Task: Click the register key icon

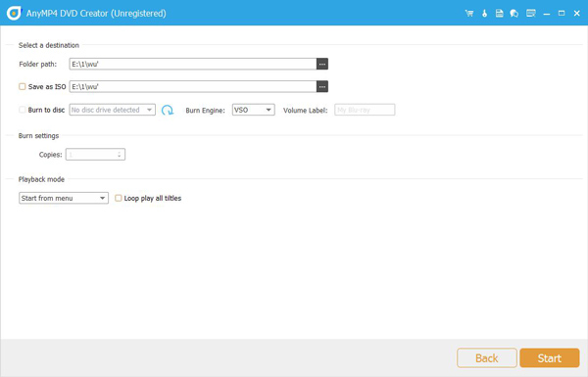Action: coord(484,14)
